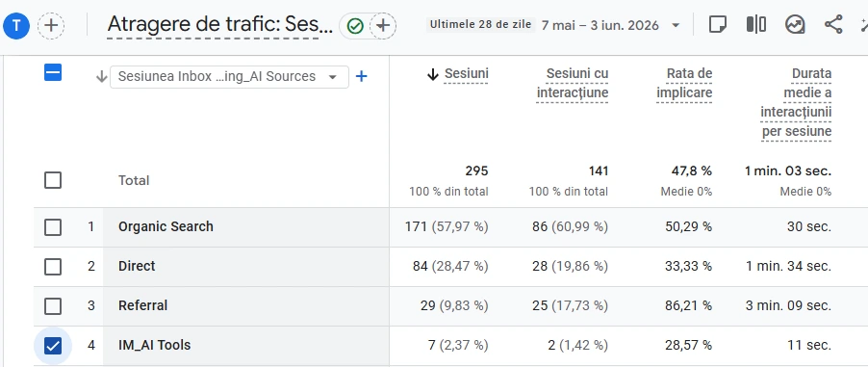The image size is (868, 367).
Task: Click total duration 1 min. 03 sec.
Action: pos(788,170)
